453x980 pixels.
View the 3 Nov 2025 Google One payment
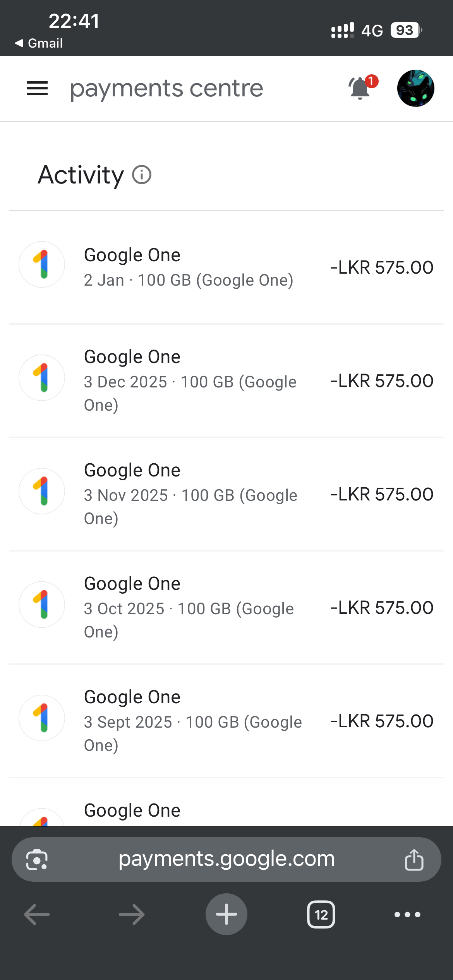[x=226, y=494]
